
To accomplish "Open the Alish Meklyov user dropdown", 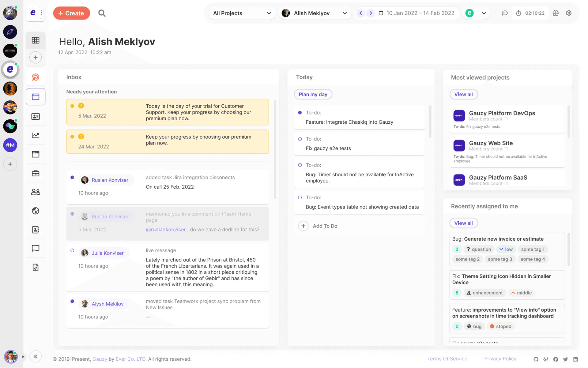I will coord(315,13).
